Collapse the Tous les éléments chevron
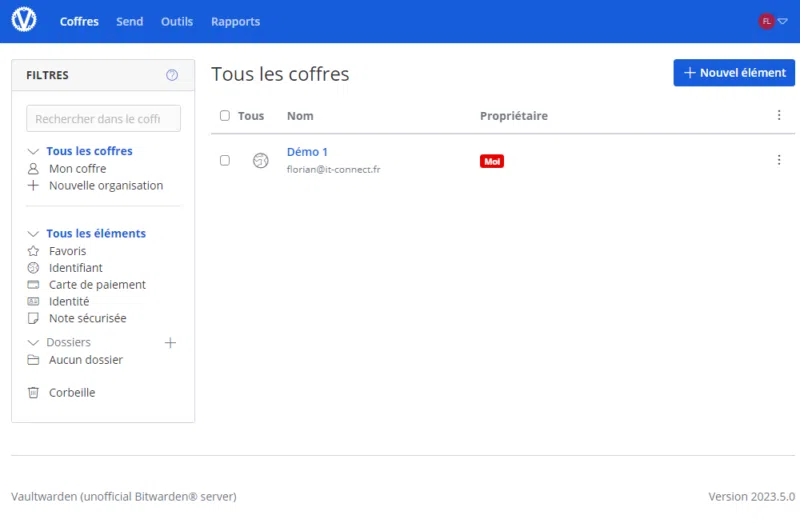 pyautogui.click(x=33, y=234)
